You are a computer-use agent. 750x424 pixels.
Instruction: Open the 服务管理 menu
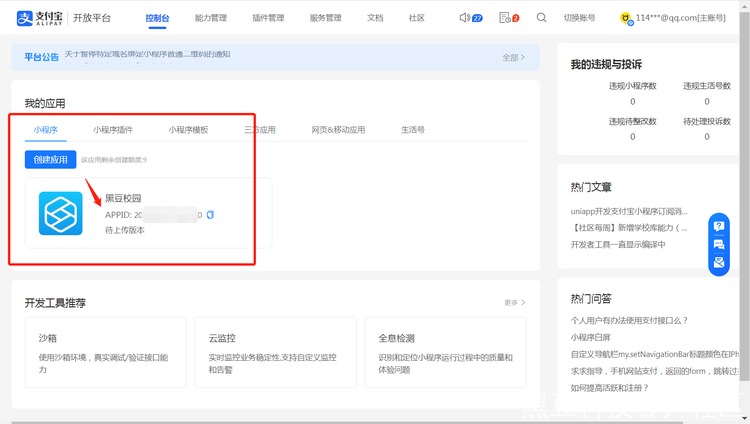tap(326, 18)
